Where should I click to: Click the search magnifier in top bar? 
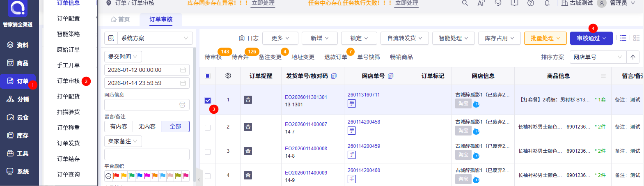pos(465,3)
